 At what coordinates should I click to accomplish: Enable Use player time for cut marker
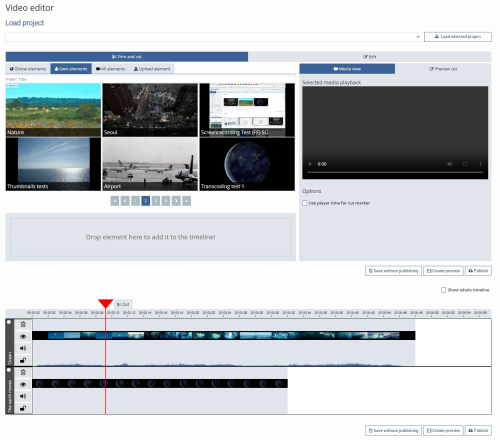point(305,203)
